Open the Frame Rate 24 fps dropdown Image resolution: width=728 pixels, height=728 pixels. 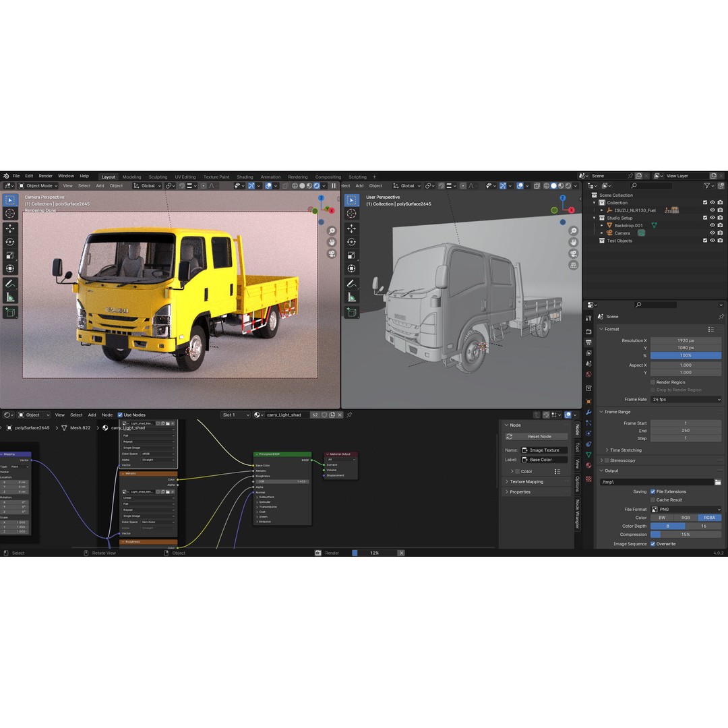tap(686, 400)
